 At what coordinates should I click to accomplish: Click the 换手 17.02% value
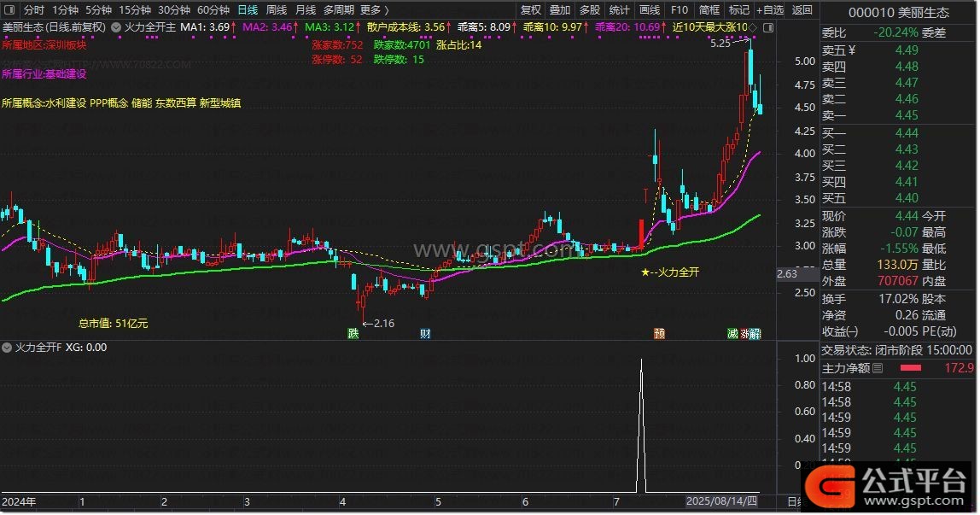(x=899, y=299)
